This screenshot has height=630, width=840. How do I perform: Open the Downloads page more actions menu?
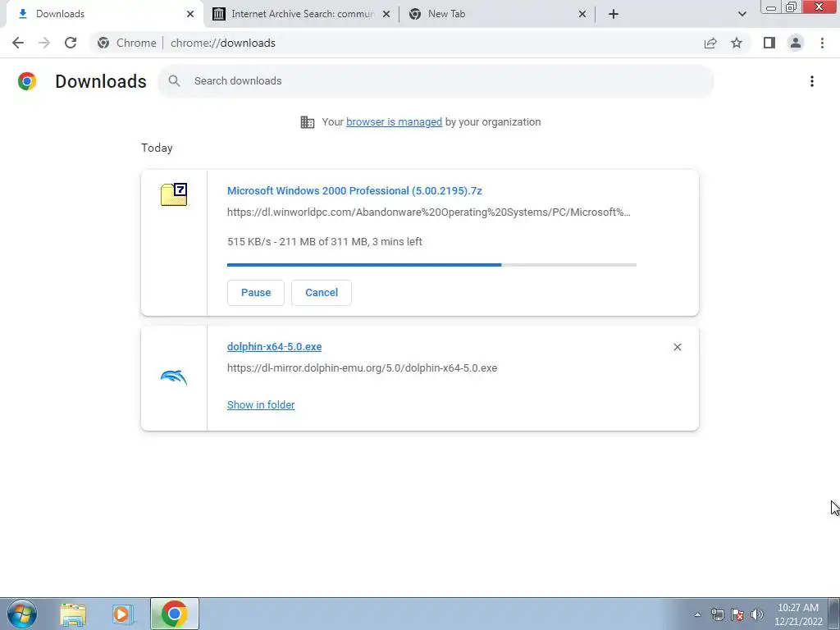click(x=812, y=81)
